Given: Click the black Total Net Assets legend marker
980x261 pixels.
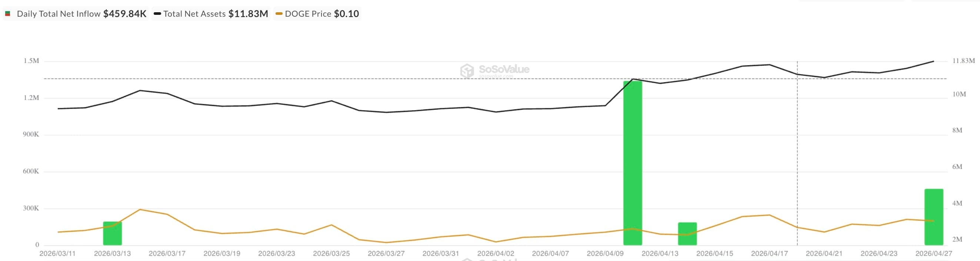Looking at the screenshot, I should (157, 14).
